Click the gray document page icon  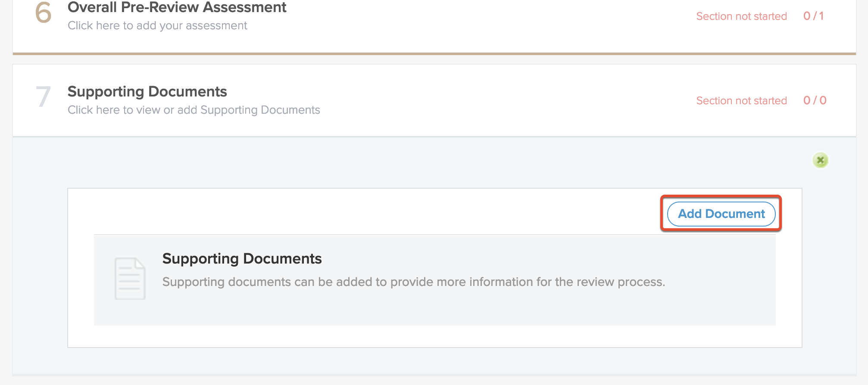point(130,279)
